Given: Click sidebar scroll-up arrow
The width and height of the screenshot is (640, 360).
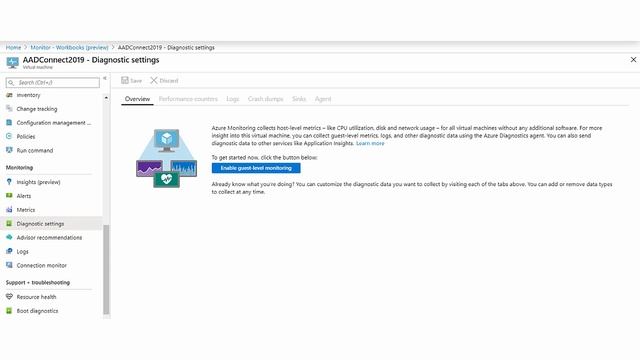Looking at the screenshot, I should tap(106, 98).
